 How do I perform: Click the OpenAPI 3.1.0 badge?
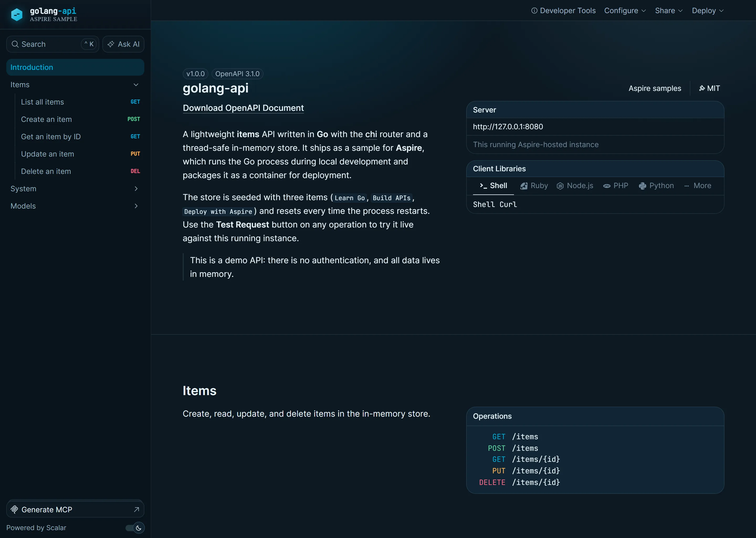pos(237,74)
